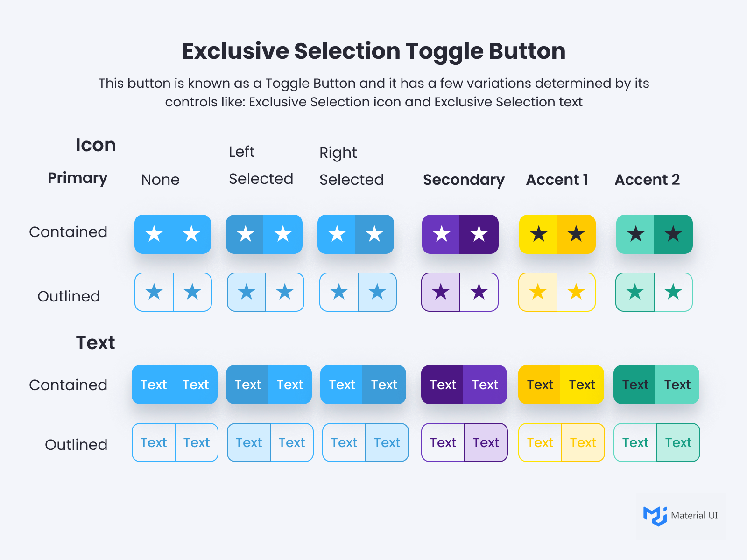The image size is (747, 560).
Task: Toggle right 'Text' in purple contained text button
Action: 485,385
